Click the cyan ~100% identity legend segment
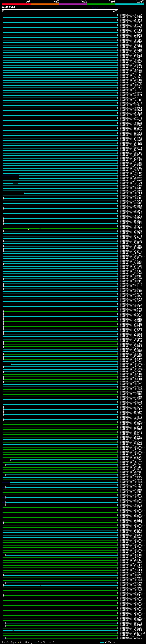The height and width of the screenshot is (644, 146). [x=130, y=4]
